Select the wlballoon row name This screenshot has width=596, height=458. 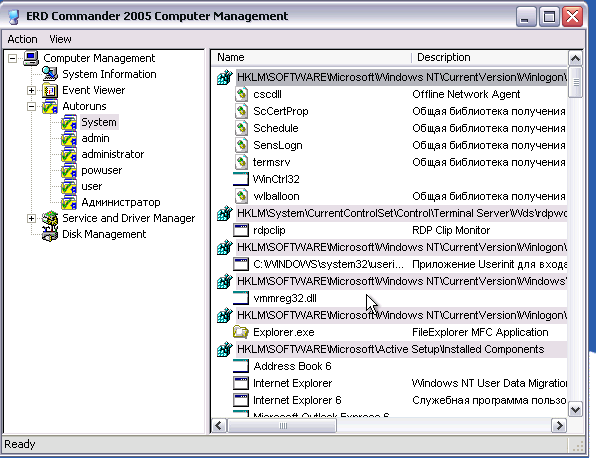coord(276,196)
